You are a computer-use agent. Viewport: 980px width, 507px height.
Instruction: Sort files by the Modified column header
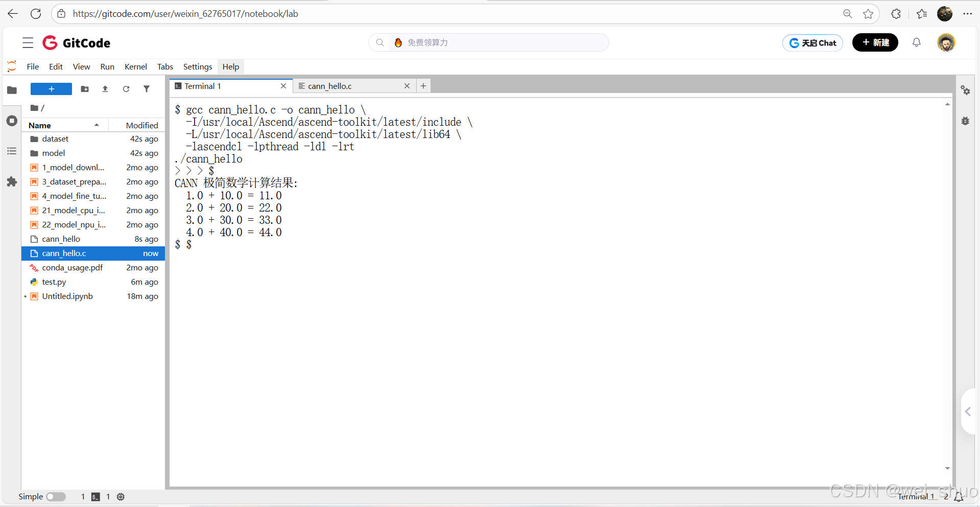tap(137, 125)
